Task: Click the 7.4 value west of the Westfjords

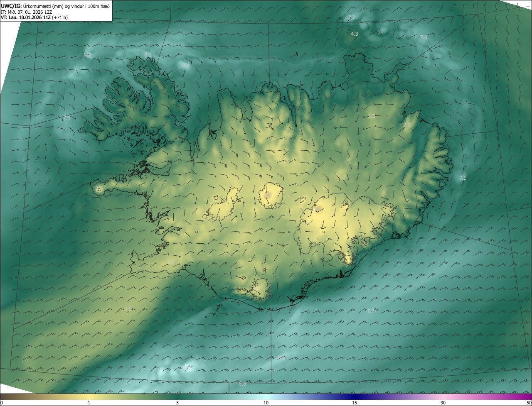Action: tap(66, 118)
